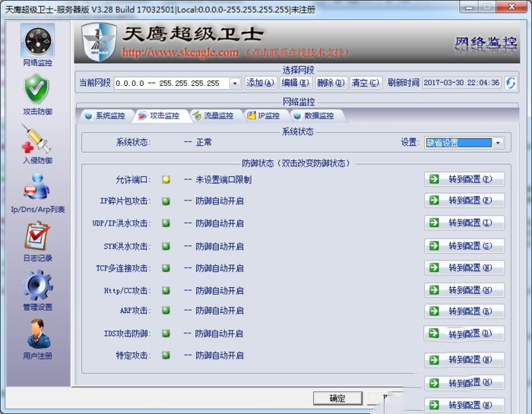
Task: Click 防御自动开启 text in the SYN洪水攻击 row
Action: click(220, 247)
